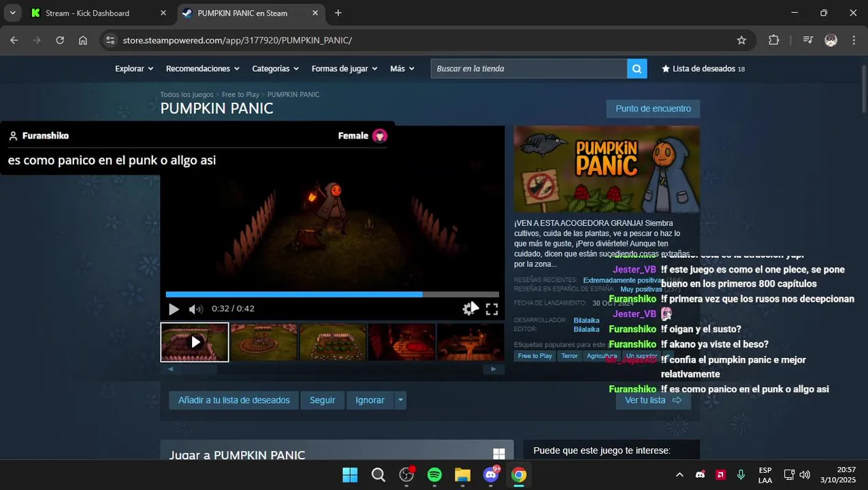Open the Free to Play tag
868x490 pixels.
coord(535,356)
